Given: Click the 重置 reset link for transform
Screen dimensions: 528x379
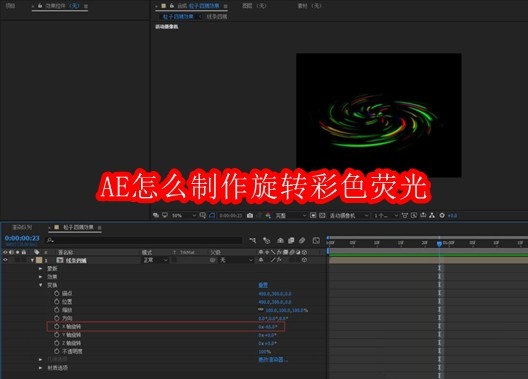Looking at the screenshot, I should click(263, 285).
